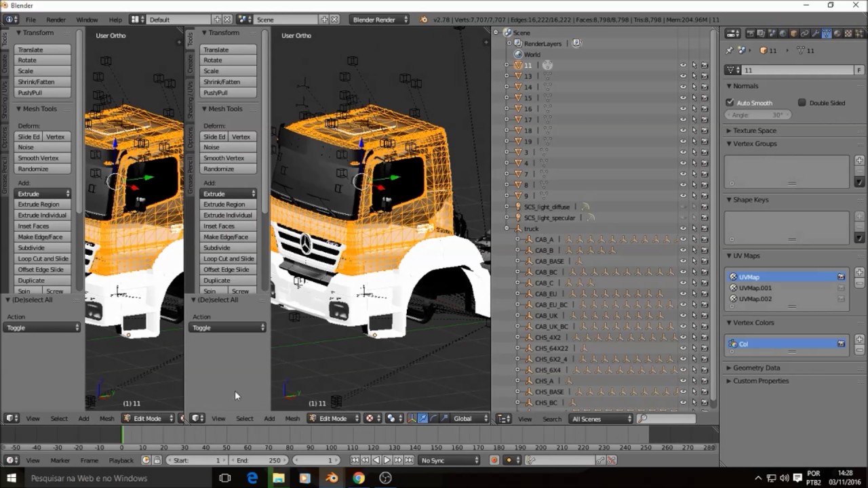Screen dimensions: 868x488
Task: Open the Texture properties tab (checker icon)
Action: coord(848,33)
